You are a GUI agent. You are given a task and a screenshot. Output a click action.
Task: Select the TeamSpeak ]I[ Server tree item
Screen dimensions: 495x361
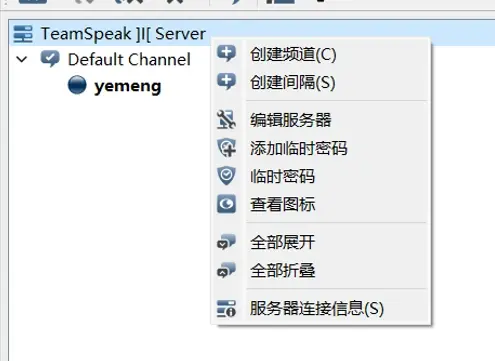click(x=123, y=34)
